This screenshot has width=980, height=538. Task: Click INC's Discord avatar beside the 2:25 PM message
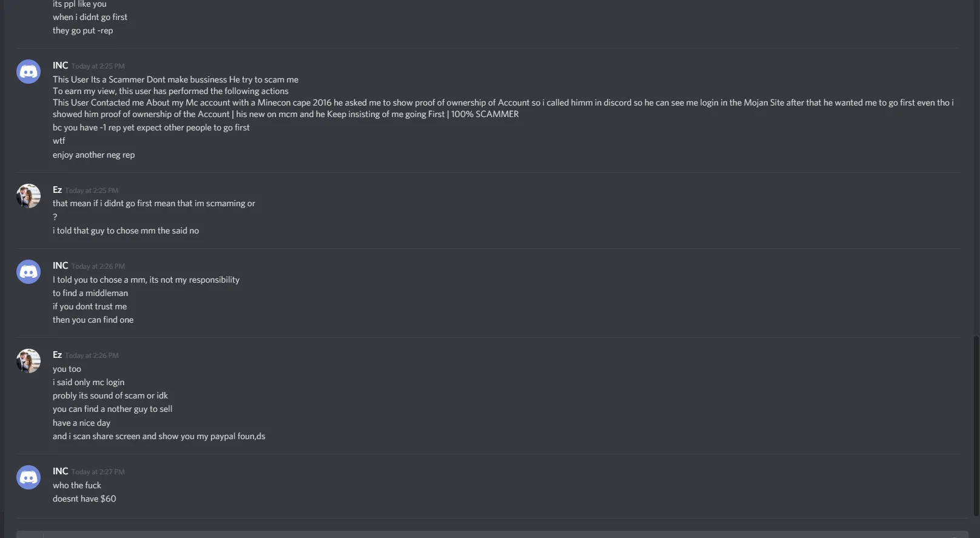(x=29, y=72)
